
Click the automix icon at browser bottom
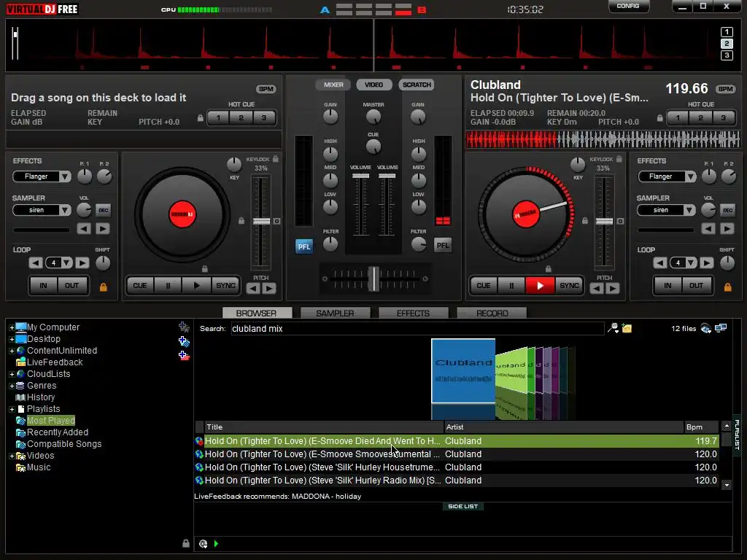(x=203, y=544)
